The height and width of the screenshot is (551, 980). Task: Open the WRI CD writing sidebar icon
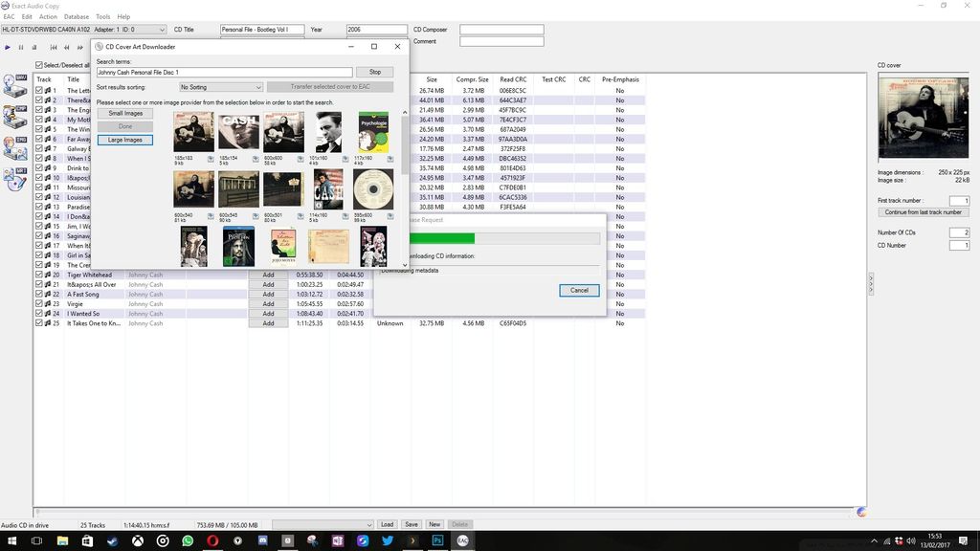click(14, 180)
